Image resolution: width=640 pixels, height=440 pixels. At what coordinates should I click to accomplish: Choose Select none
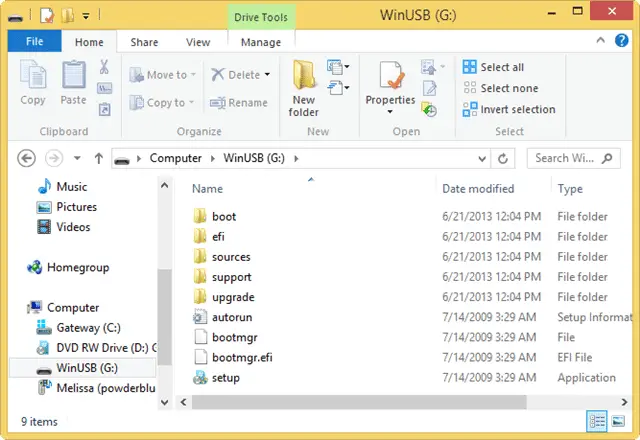click(500, 88)
